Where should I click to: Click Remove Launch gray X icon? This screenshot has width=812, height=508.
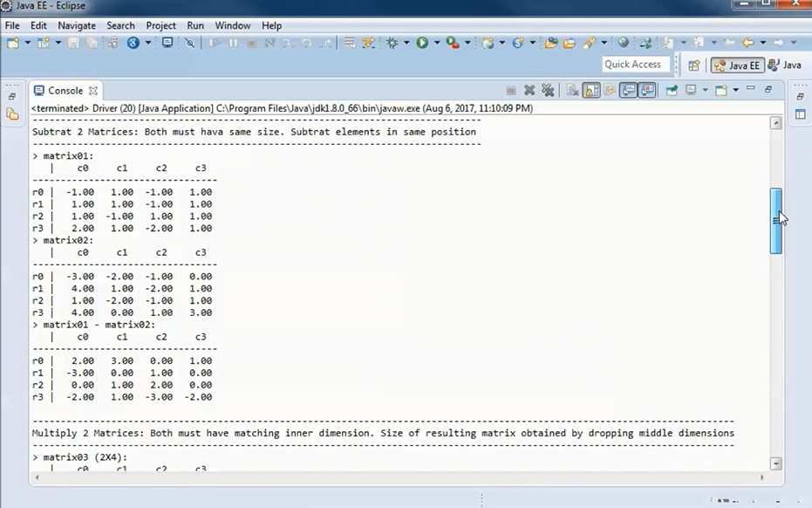[x=529, y=91]
